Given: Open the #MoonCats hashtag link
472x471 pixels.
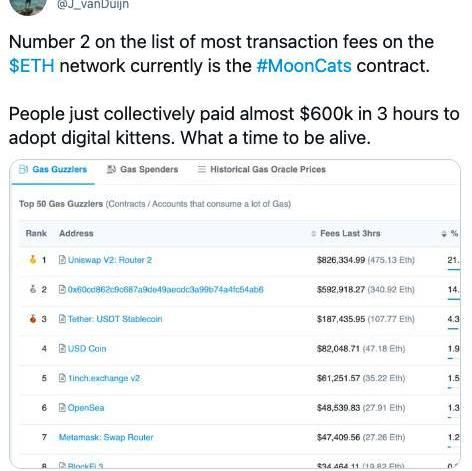Looking at the screenshot, I should pos(304,66).
